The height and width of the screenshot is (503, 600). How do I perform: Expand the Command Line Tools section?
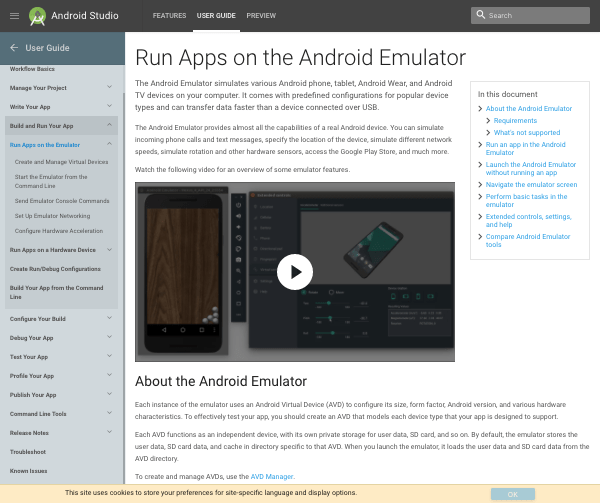[109, 413]
